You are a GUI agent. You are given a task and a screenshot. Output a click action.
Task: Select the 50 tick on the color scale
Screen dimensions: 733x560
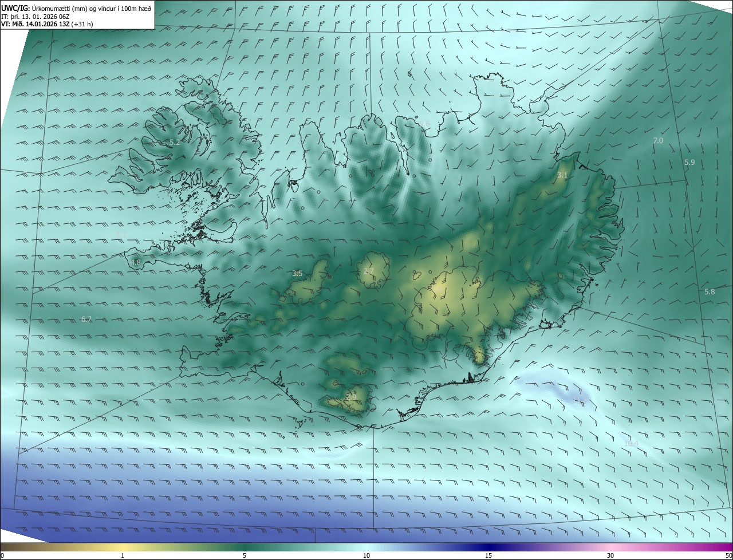tap(728, 555)
